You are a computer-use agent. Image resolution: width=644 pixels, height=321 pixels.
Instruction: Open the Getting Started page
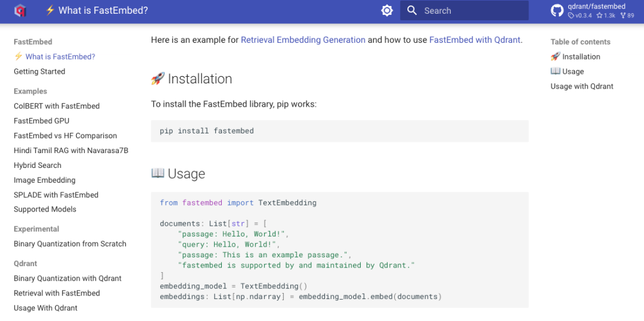pyautogui.click(x=39, y=71)
